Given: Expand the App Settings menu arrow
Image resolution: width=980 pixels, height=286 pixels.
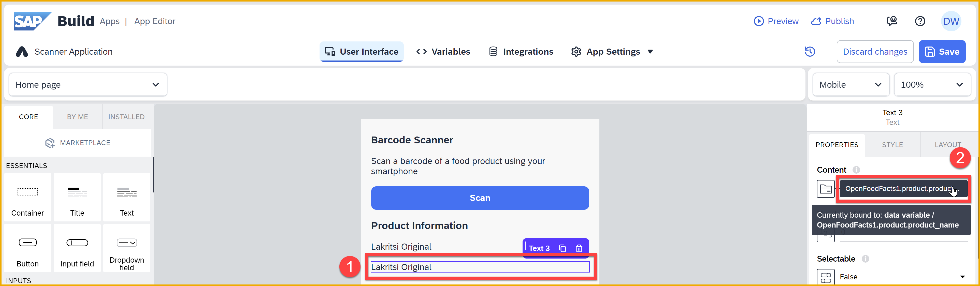Looking at the screenshot, I should coord(650,52).
